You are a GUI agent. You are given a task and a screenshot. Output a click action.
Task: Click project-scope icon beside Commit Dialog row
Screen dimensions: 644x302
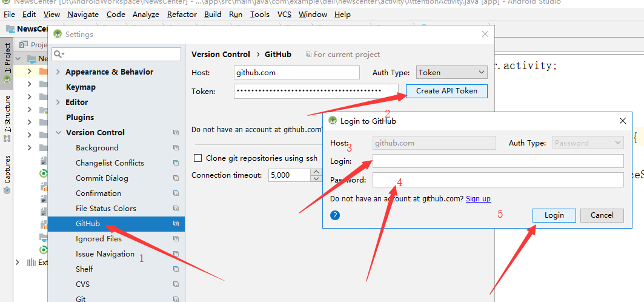pyautogui.click(x=176, y=178)
